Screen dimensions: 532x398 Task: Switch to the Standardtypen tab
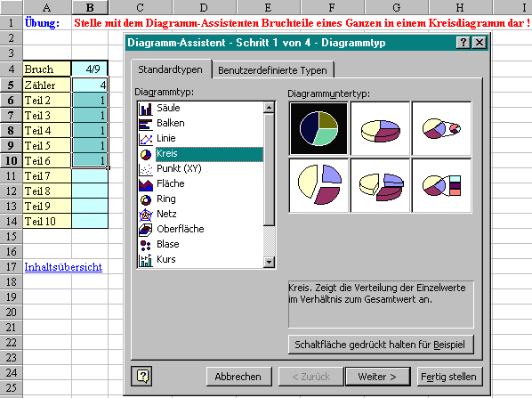coord(170,69)
